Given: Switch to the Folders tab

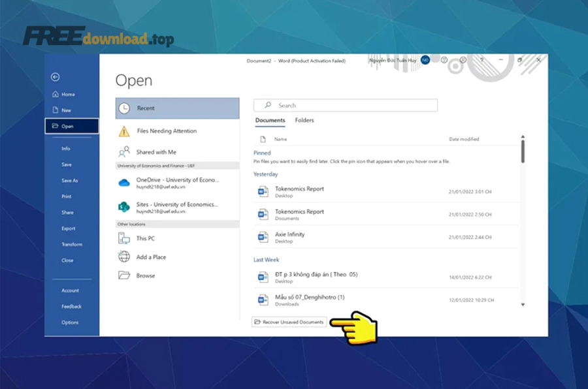Looking at the screenshot, I should [304, 120].
